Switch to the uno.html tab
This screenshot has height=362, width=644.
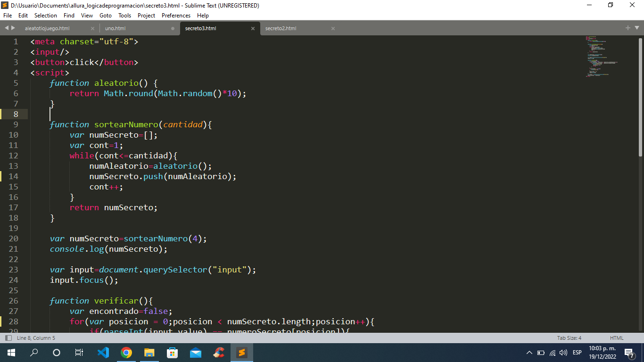[115, 28]
